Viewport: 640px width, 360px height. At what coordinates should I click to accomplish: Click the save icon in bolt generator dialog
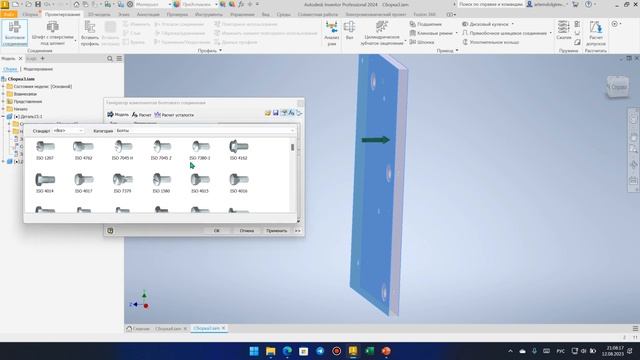[276, 113]
